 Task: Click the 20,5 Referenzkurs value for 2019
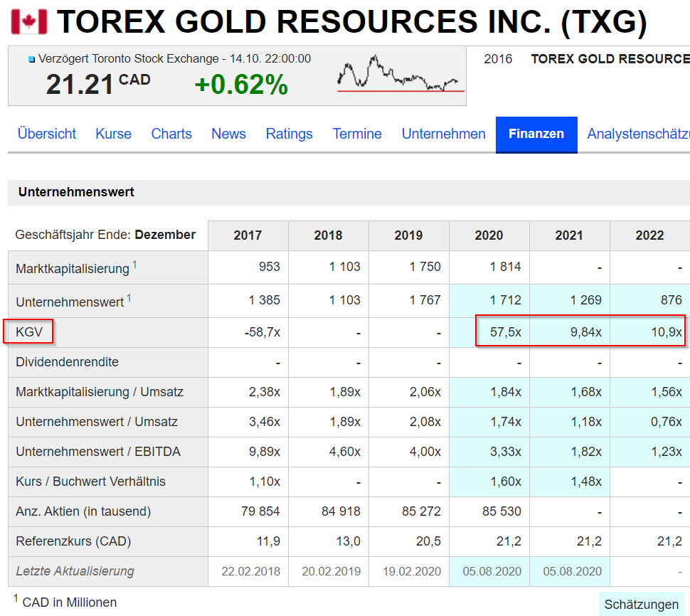[x=429, y=541]
